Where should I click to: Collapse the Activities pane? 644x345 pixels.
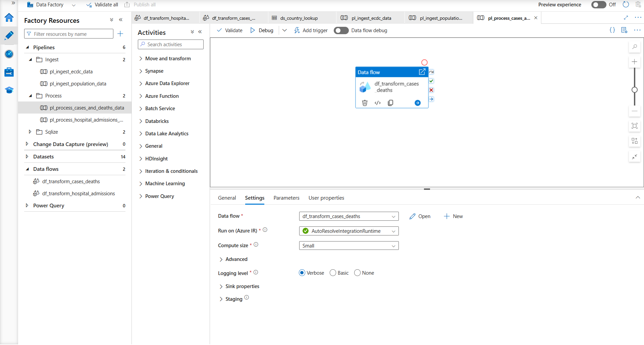200,32
